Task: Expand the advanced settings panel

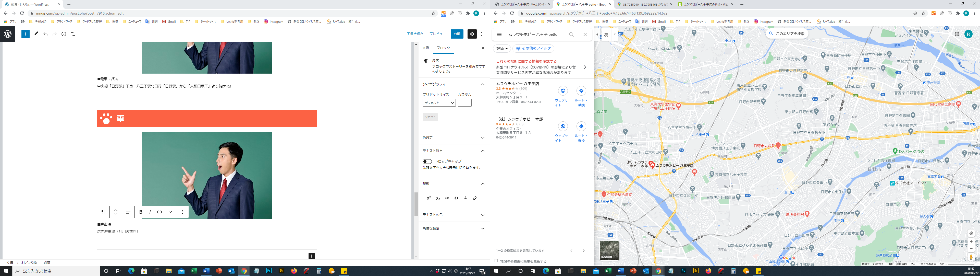Action: pyautogui.click(x=483, y=229)
